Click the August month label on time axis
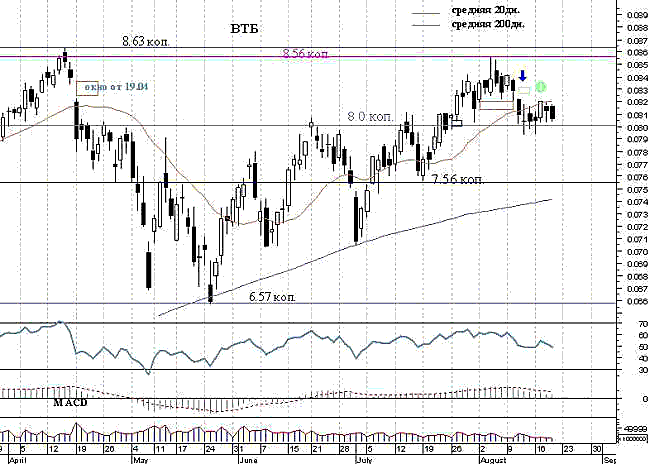The image size is (650, 464). coord(493,460)
